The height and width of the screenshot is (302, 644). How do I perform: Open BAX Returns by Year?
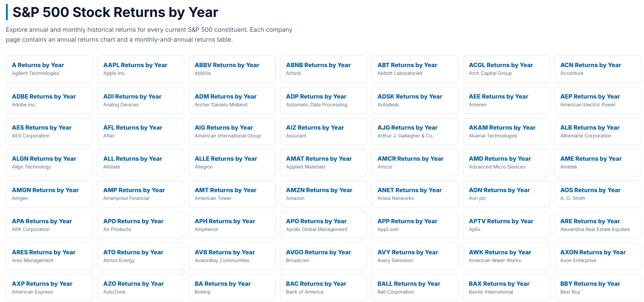pyautogui.click(x=506, y=288)
